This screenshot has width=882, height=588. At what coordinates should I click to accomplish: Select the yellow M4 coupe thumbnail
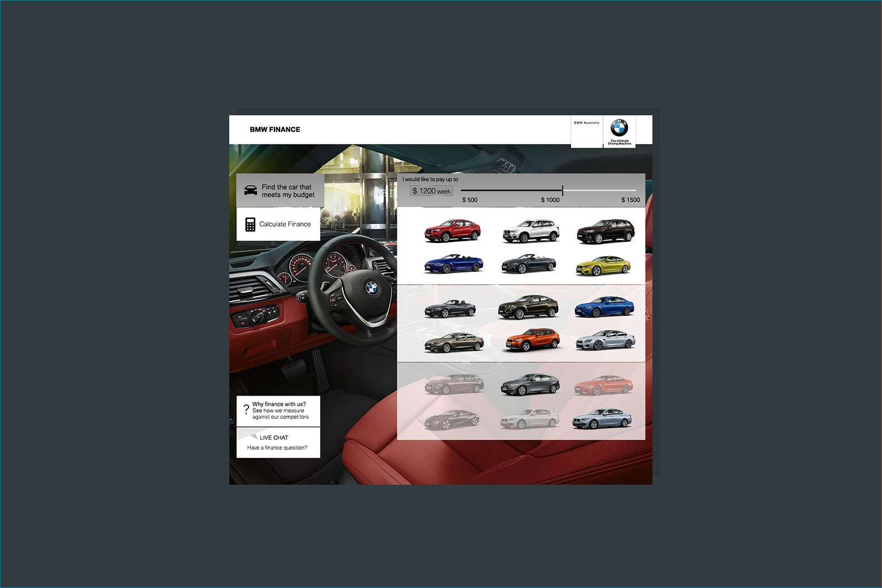pyautogui.click(x=603, y=265)
